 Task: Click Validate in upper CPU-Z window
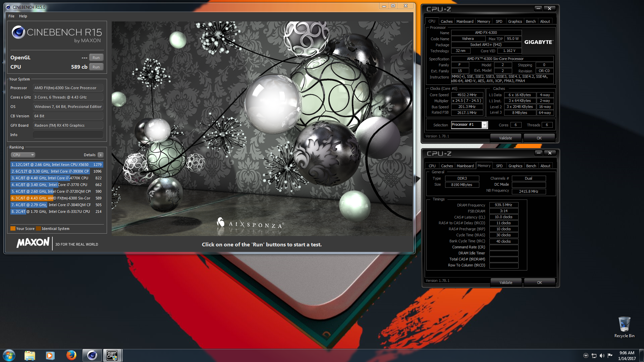coord(505,138)
